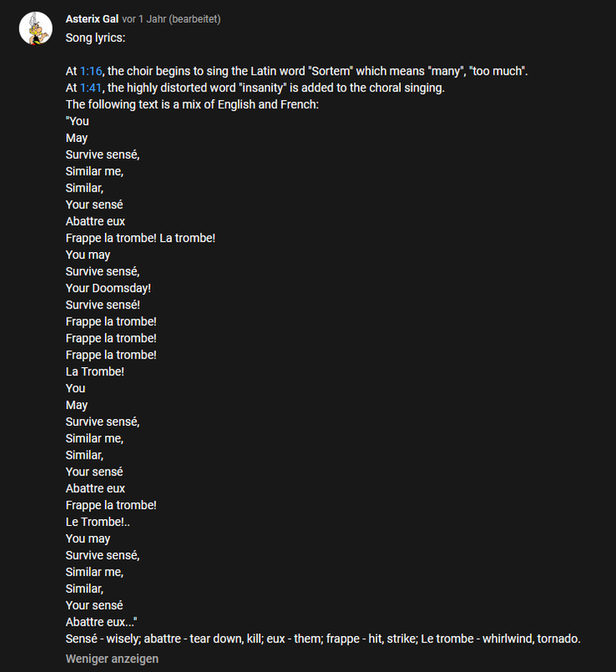The image size is (616, 672).
Task: Jump to timestamp 1:41 in the video
Action: point(91,88)
